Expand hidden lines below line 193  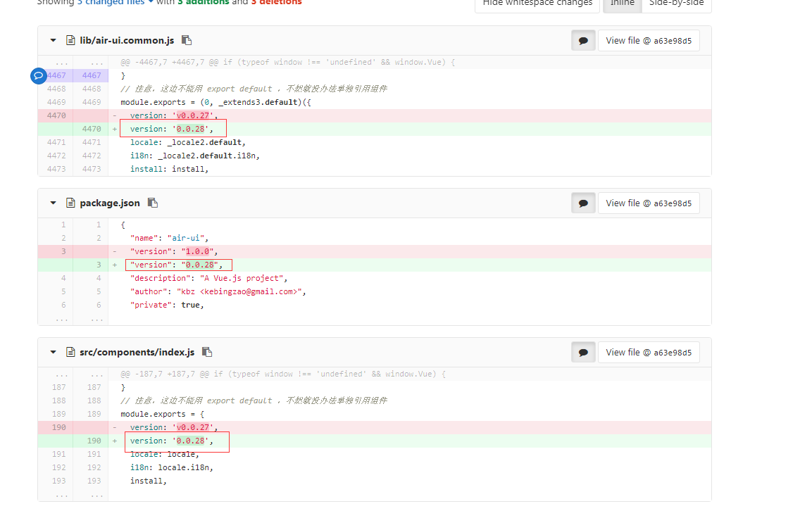tap(73, 495)
